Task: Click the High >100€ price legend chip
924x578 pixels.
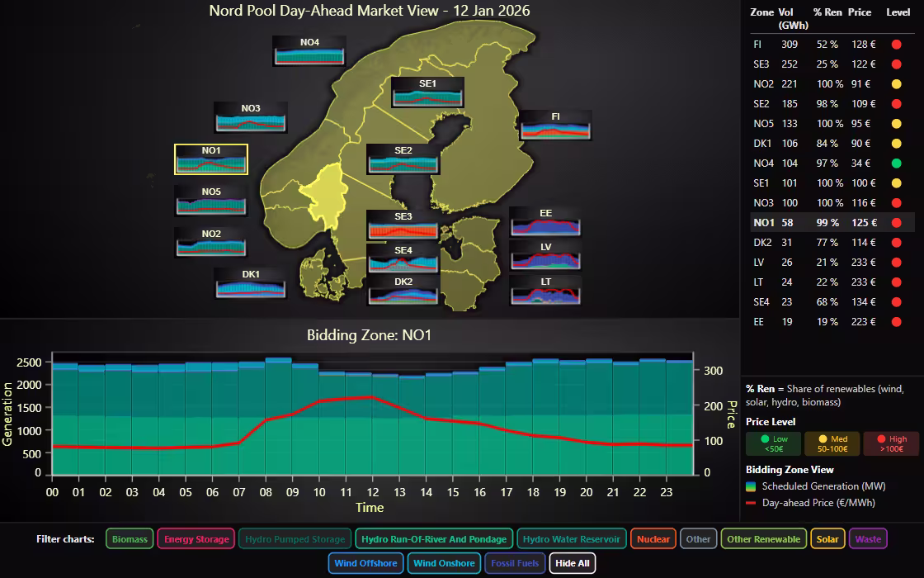Action: coord(891,443)
